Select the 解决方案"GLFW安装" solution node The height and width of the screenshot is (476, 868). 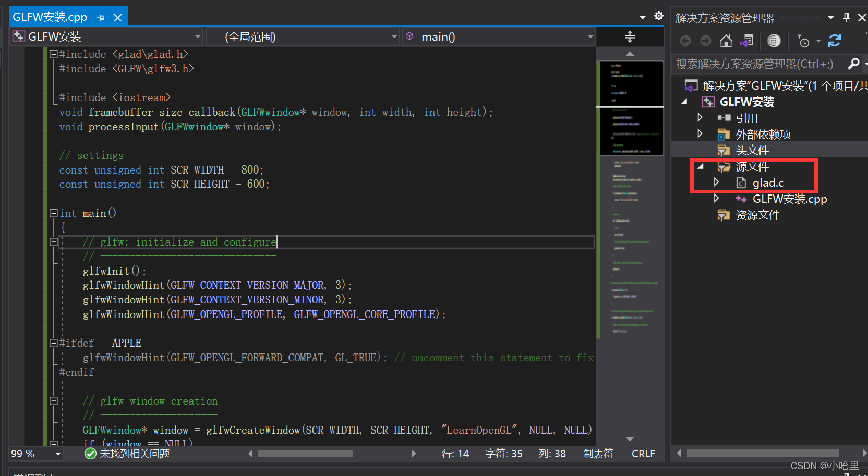776,86
